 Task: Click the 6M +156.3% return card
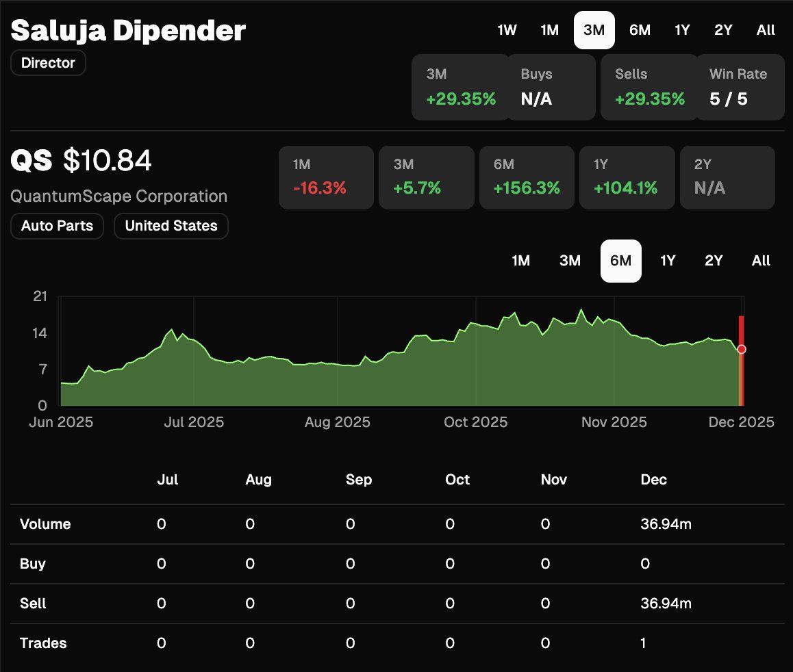[527, 177]
